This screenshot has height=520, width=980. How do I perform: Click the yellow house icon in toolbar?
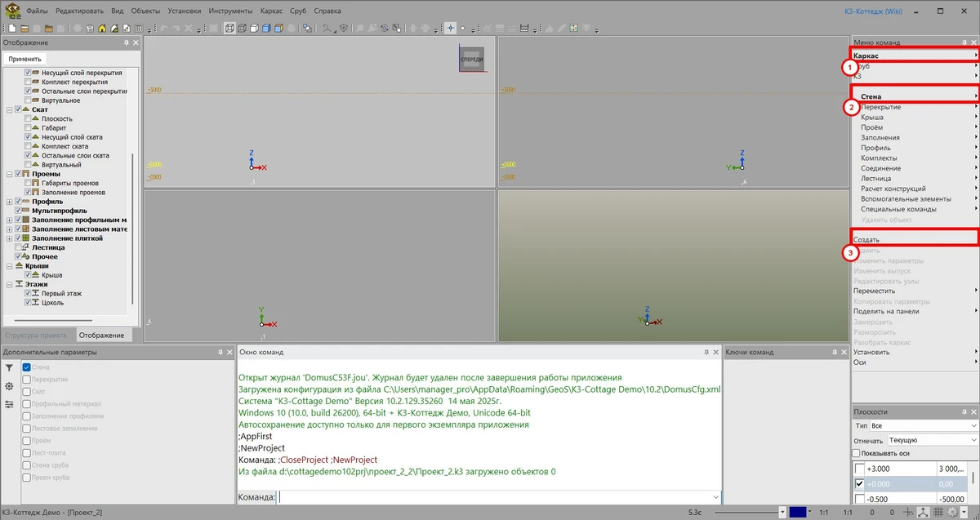[102, 29]
